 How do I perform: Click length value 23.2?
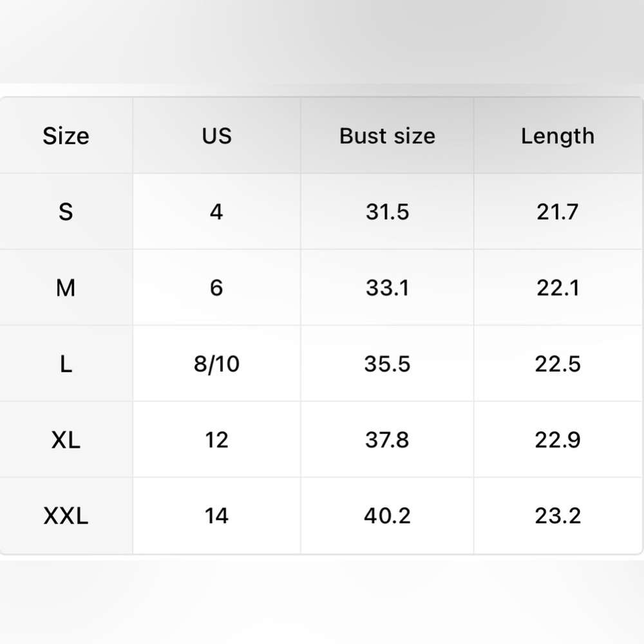coord(558,516)
